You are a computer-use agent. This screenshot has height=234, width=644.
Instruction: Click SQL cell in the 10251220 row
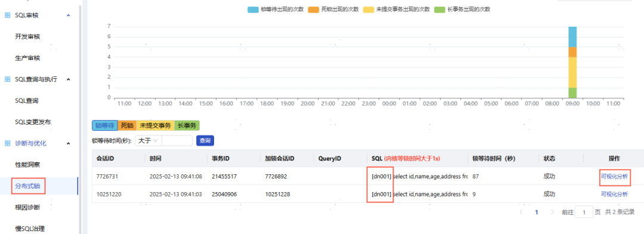point(417,193)
